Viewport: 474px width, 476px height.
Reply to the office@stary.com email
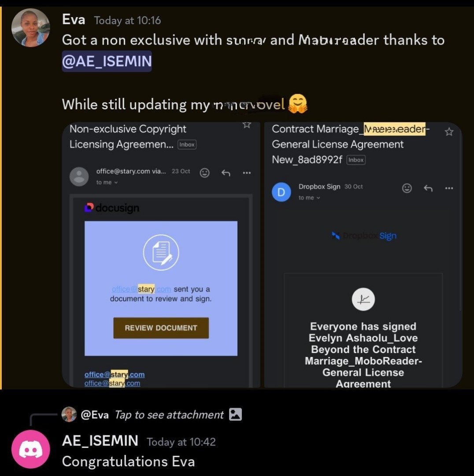pos(226,173)
